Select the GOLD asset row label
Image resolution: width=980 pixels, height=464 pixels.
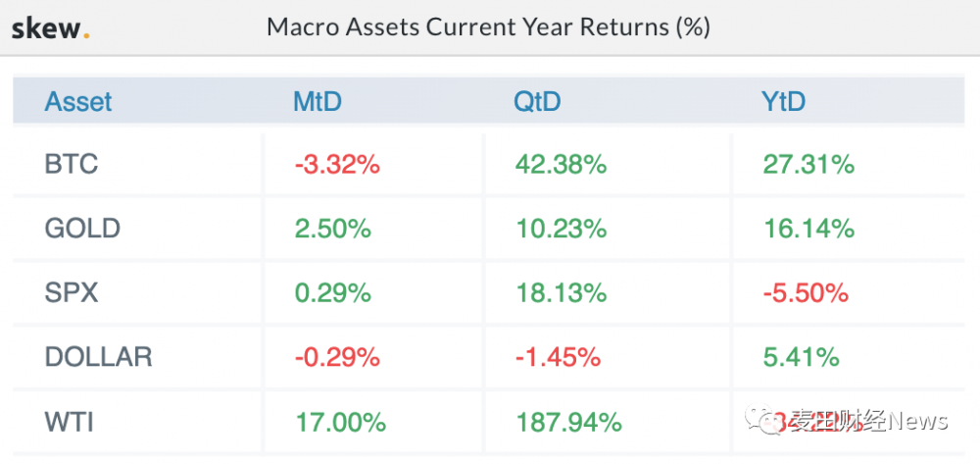click(x=82, y=230)
